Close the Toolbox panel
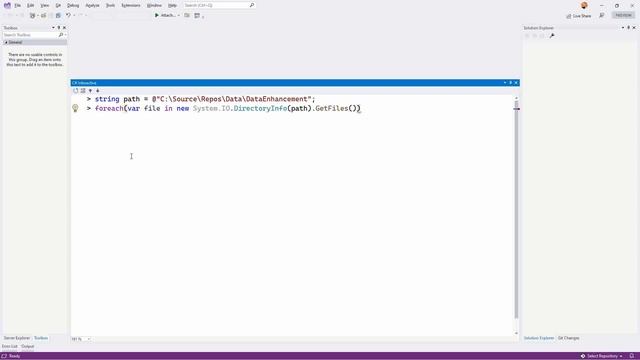Screen dimensions: 640x360 [64, 28]
